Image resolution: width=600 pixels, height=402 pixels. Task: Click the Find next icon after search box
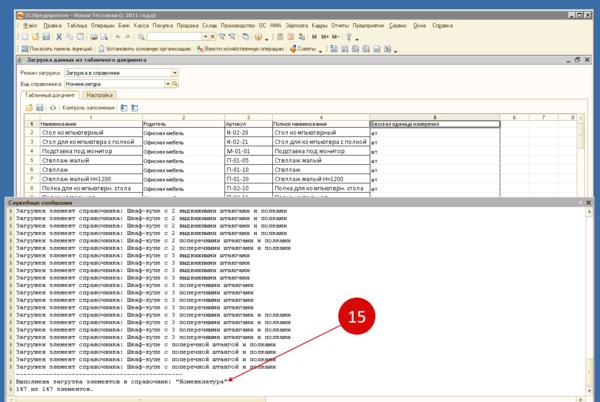tap(222, 37)
